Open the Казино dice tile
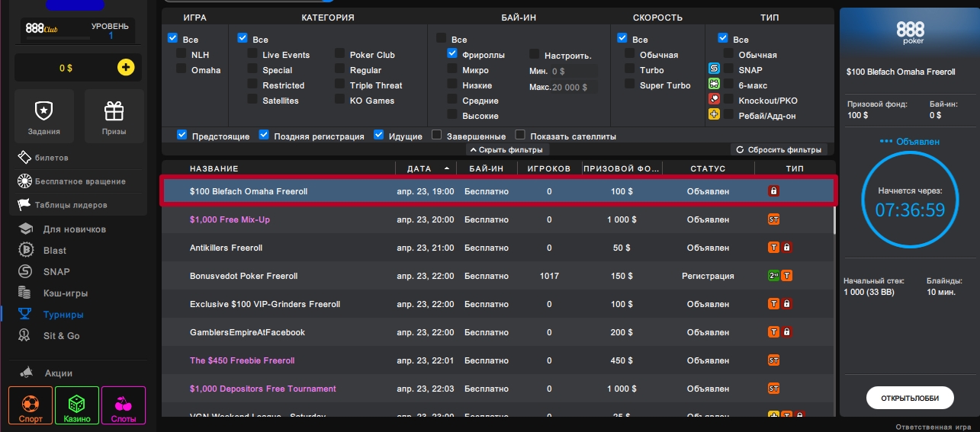980x432 pixels. tap(77, 405)
